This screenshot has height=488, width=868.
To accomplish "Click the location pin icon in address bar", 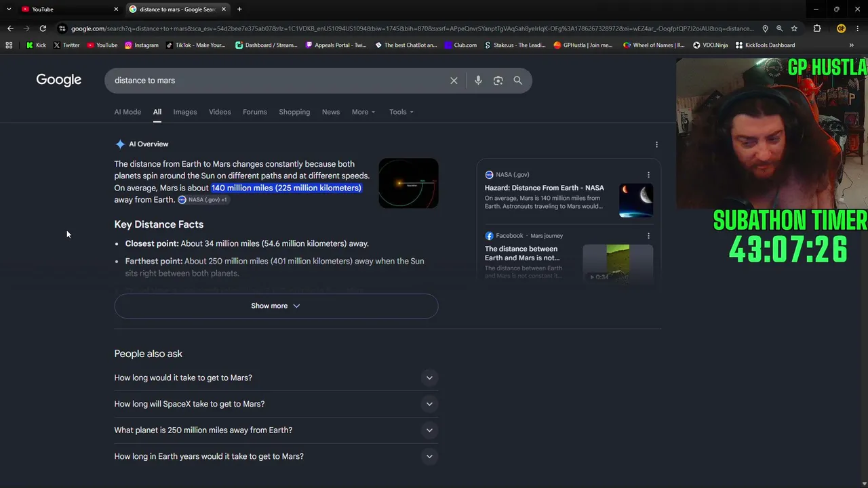I will tap(765, 28).
